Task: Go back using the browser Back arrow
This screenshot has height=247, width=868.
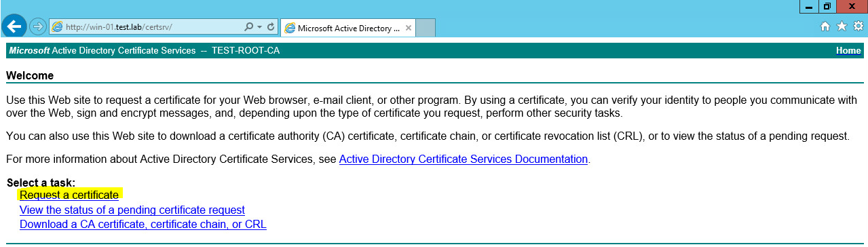Action: pos(14,26)
